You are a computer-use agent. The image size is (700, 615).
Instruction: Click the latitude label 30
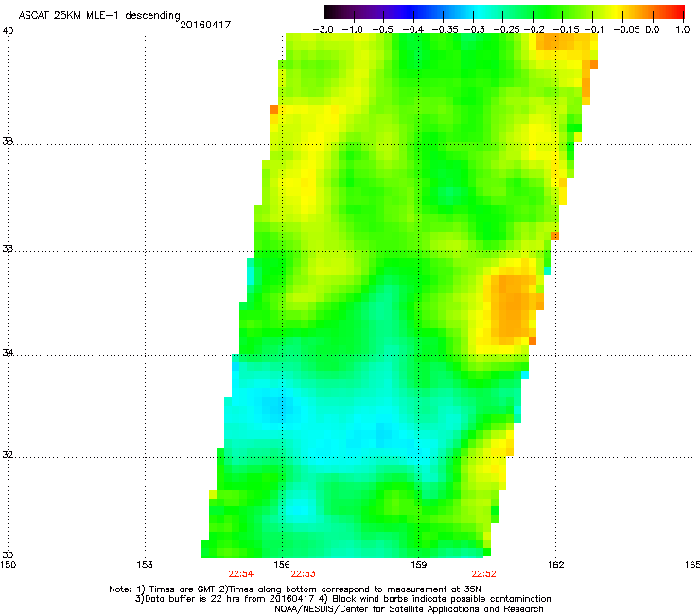[x=8, y=555]
